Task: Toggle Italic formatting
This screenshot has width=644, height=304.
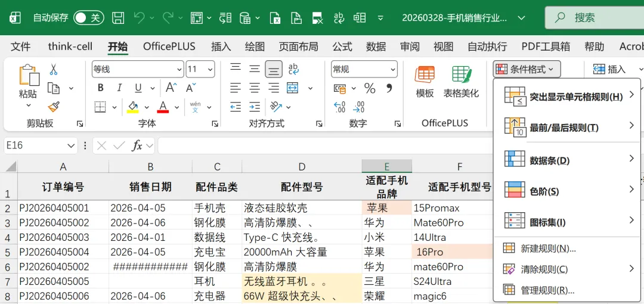Action: (x=119, y=88)
